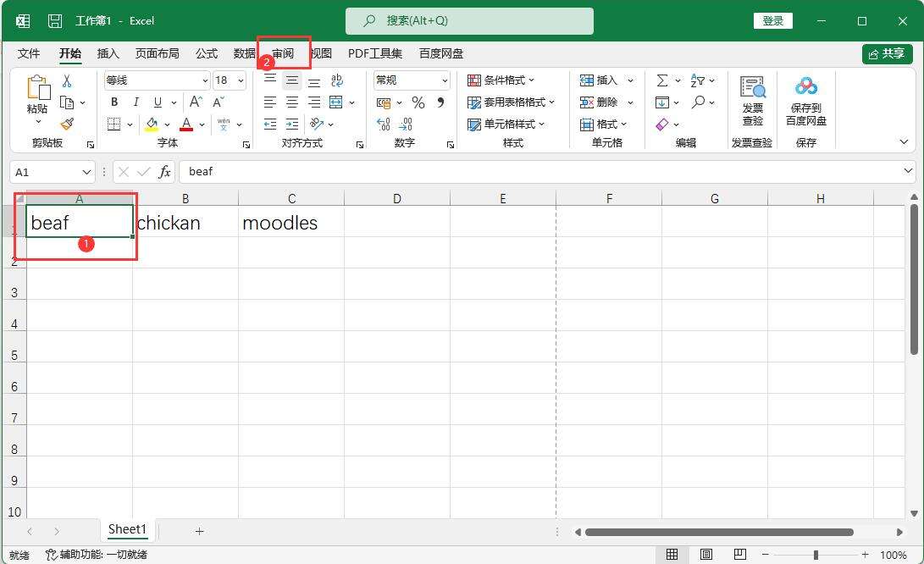Switch to Page Layout view in status bar
The image size is (924, 564).
tap(705, 555)
